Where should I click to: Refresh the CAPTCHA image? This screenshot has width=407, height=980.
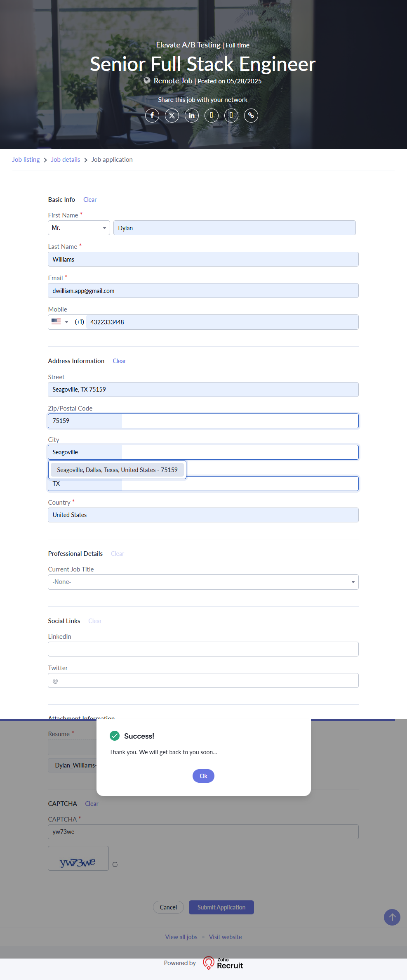115,864
